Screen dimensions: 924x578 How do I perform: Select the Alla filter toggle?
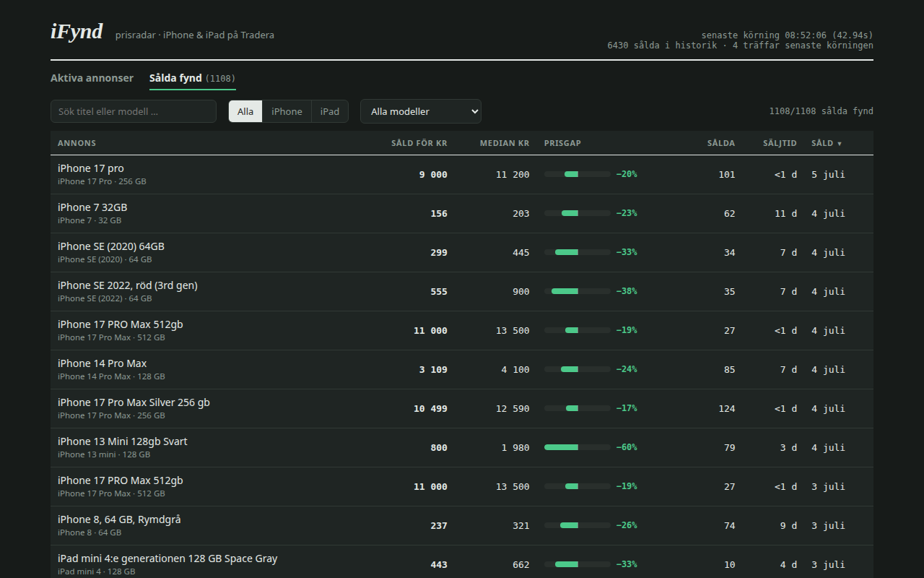tap(245, 111)
